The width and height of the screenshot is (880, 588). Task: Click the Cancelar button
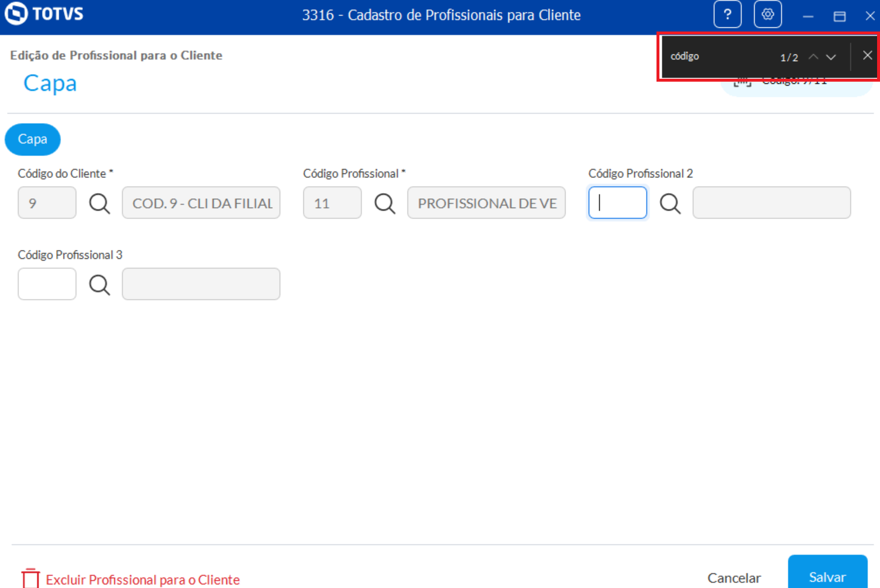point(734,578)
